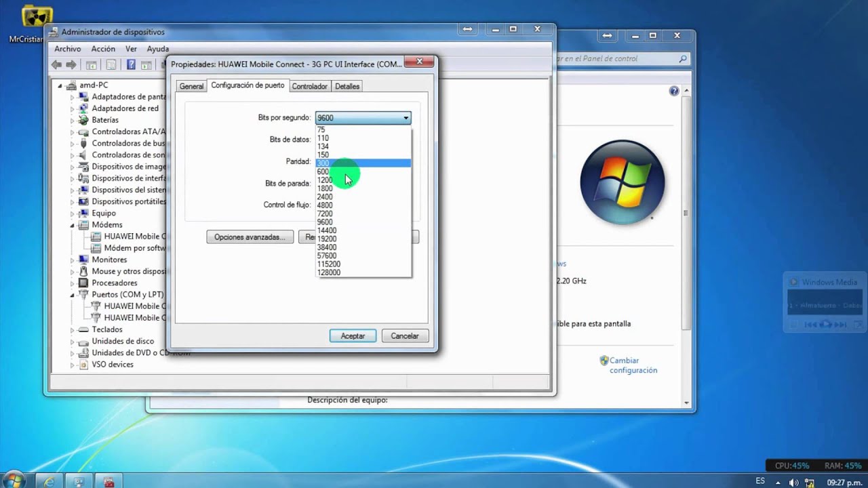Screen dimensions: 868x488
Task: Expand Adaptadores de red
Action: pos(72,108)
